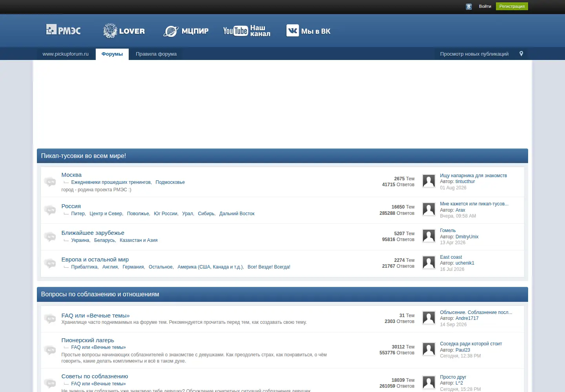This screenshot has height=392, width=565.
Task: Open the Советы по соблазнению forum
Action: pos(95,376)
